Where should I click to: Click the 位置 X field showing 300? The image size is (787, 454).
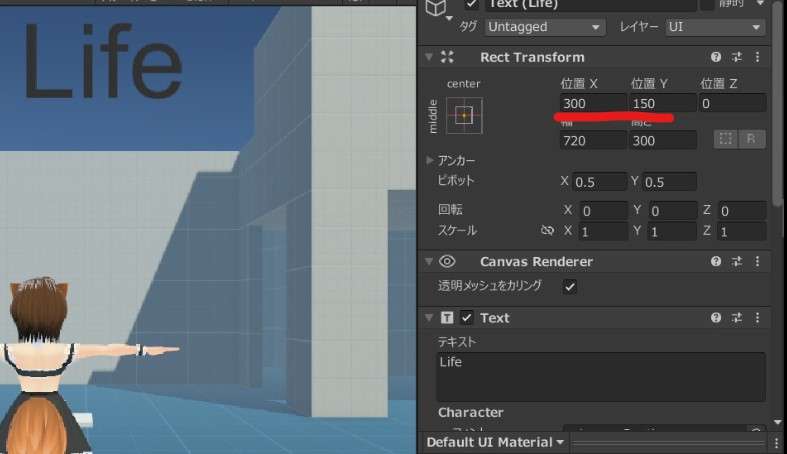(x=592, y=103)
